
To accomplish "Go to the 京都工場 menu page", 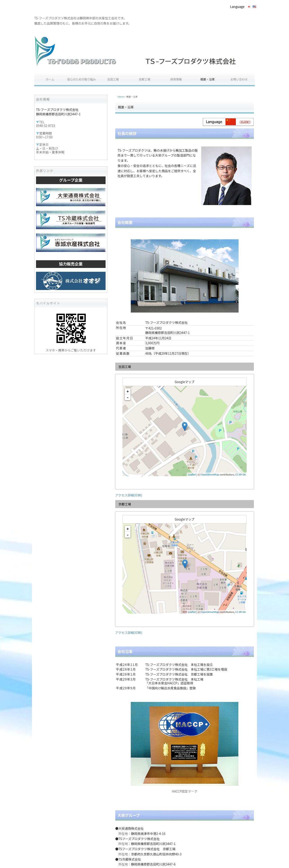I will click(x=144, y=80).
